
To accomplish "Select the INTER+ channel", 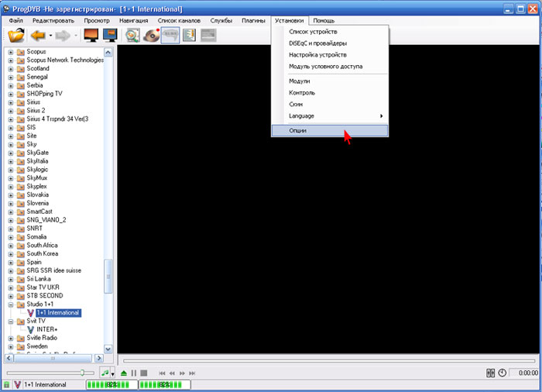I will [48, 329].
